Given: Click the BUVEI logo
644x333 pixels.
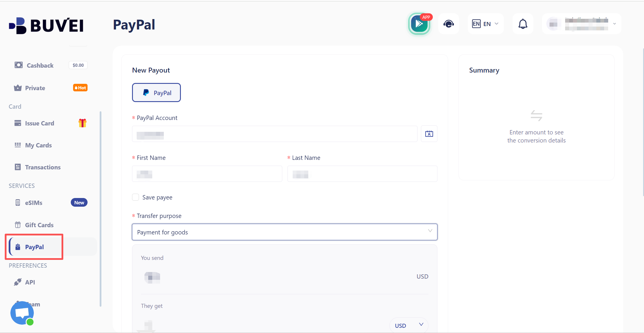Looking at the screenshot, I should 46,25.
